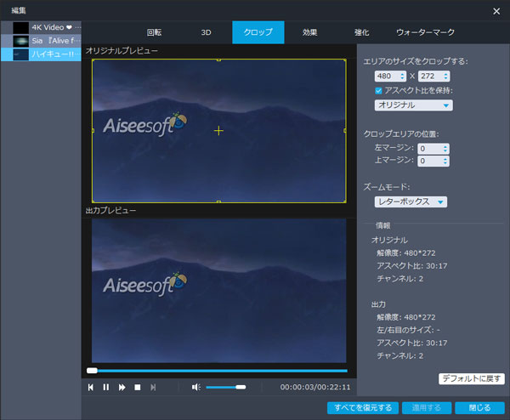Select the Sia 『Alive file item
This screenshot has height=420, width=510.
pos(42,41)
